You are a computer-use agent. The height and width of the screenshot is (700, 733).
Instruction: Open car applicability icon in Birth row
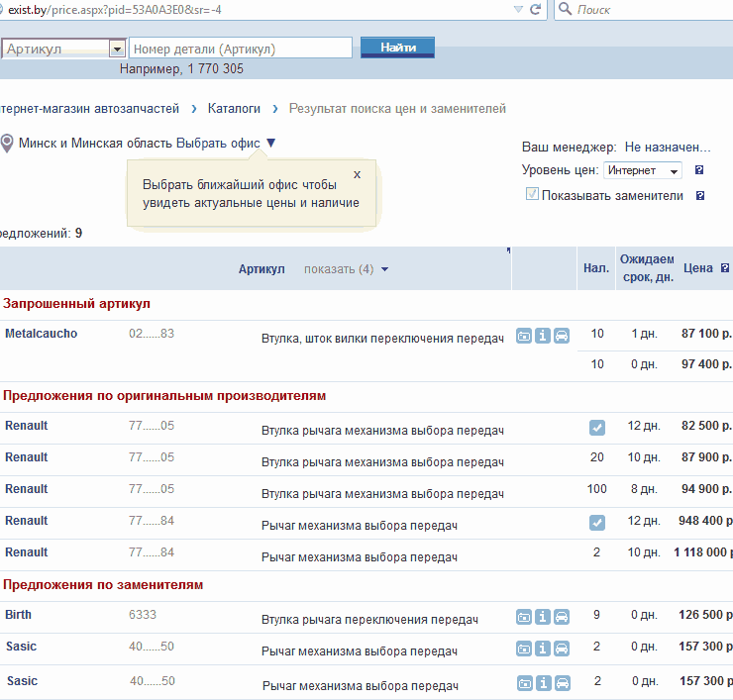[562, 617]
